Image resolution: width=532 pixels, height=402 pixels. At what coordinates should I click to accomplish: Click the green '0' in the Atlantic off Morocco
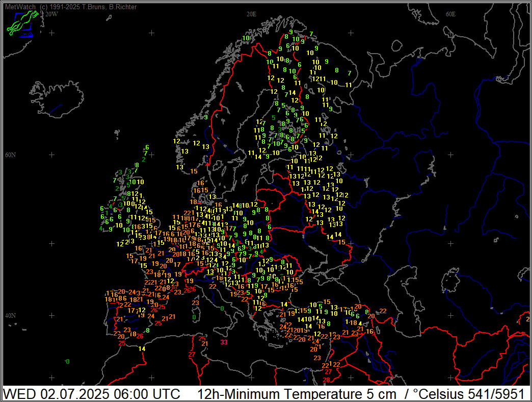[67, 362]
